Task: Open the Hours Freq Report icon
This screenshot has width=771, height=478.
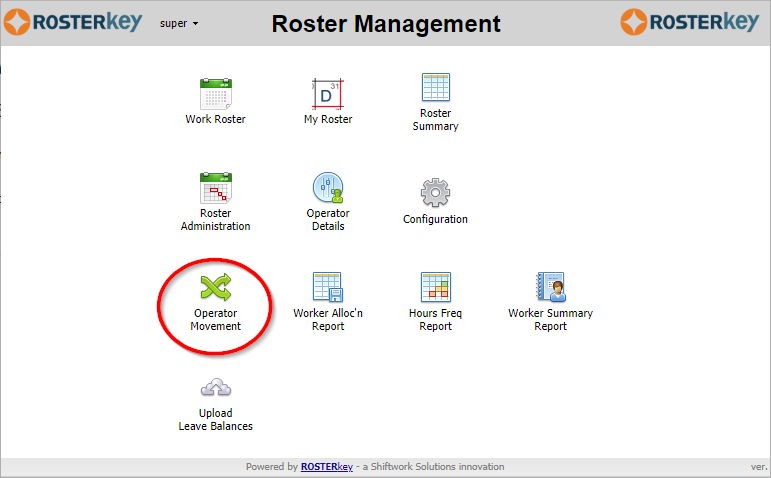Action: pos(436,287)
